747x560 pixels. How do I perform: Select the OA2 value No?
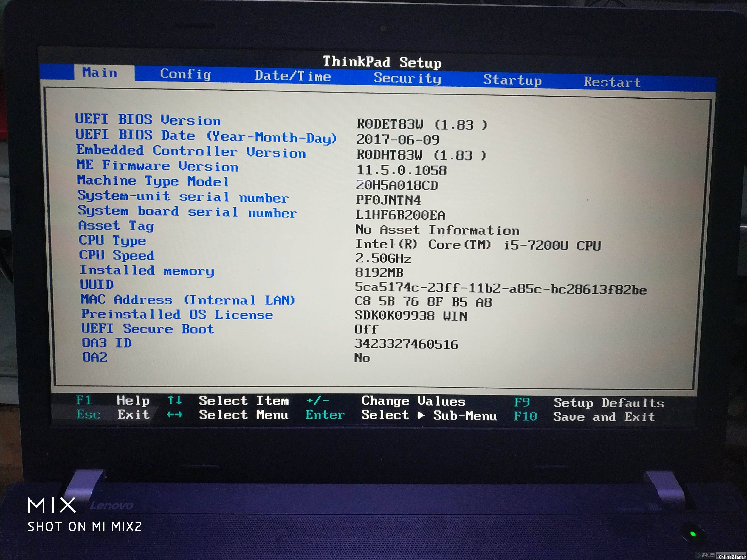[362, 358]
